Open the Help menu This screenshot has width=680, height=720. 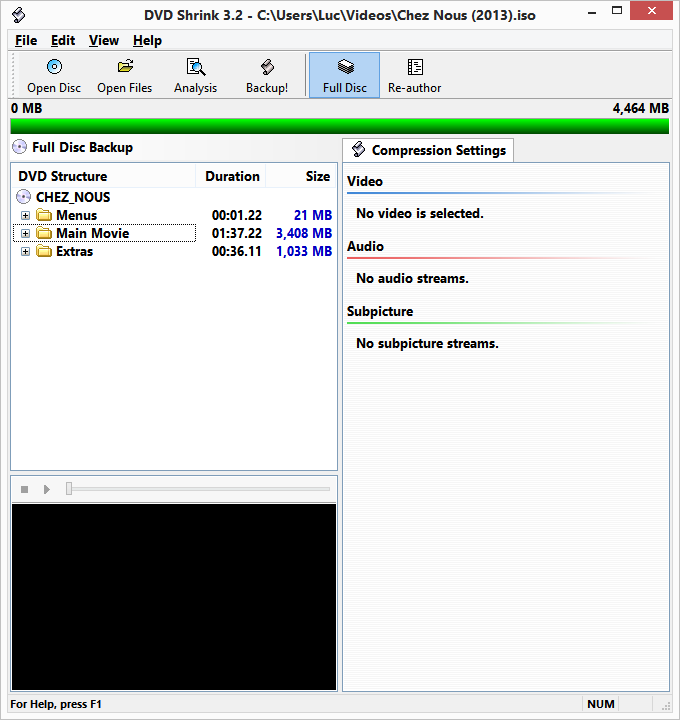147,40
